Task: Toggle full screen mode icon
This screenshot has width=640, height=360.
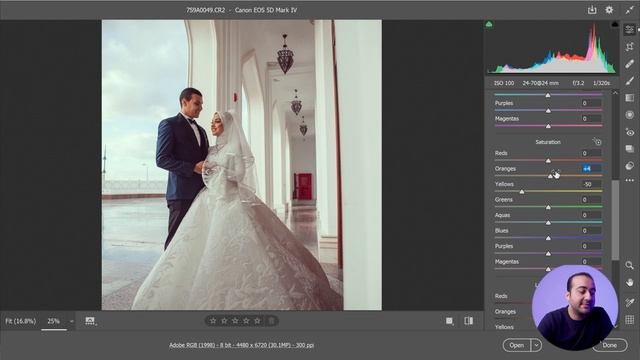Action: pos(629,10)
